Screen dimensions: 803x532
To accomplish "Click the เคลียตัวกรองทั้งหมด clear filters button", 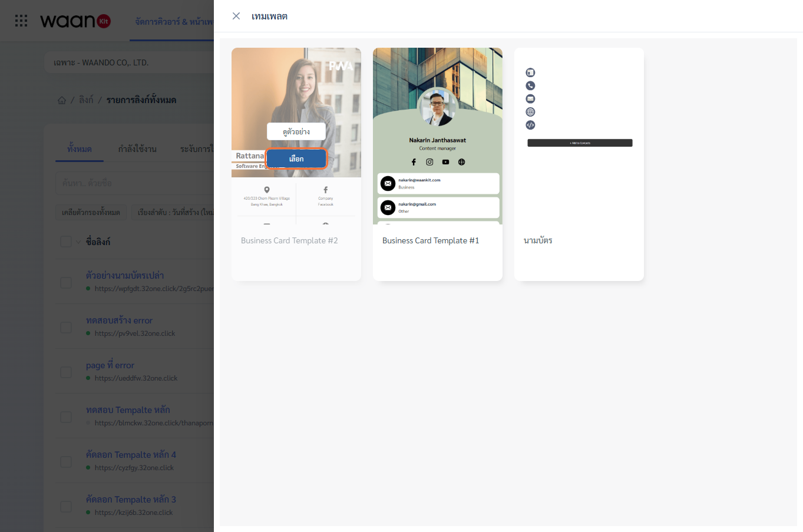I will [91, 212].
